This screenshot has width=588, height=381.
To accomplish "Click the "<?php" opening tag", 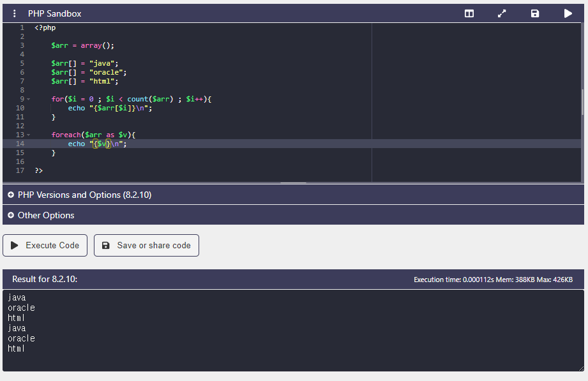I will (x=45, y=27).
